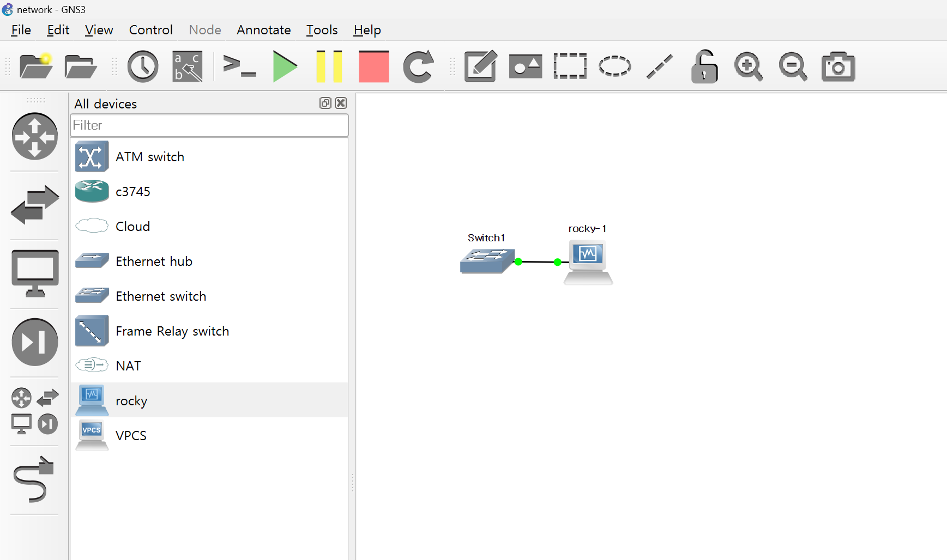Select the Draw a line tool
This screenshot has width=947, height=560.
pos(660,66)
